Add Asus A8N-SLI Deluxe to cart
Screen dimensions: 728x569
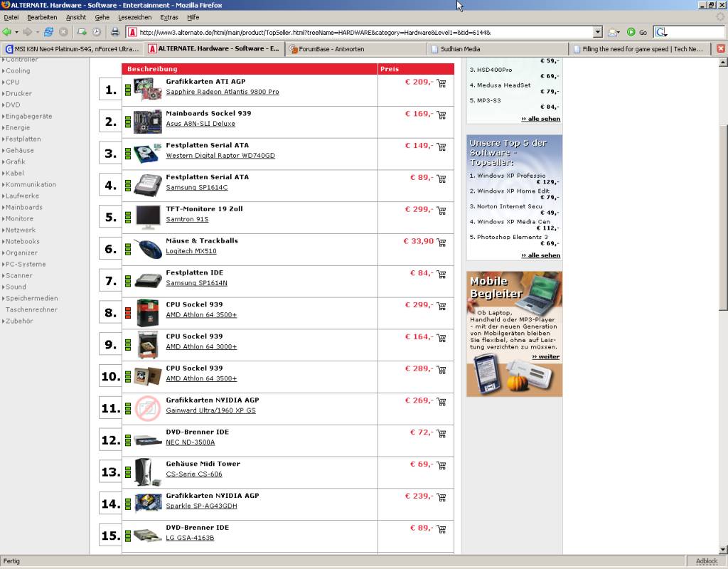[x=441, y=115]
